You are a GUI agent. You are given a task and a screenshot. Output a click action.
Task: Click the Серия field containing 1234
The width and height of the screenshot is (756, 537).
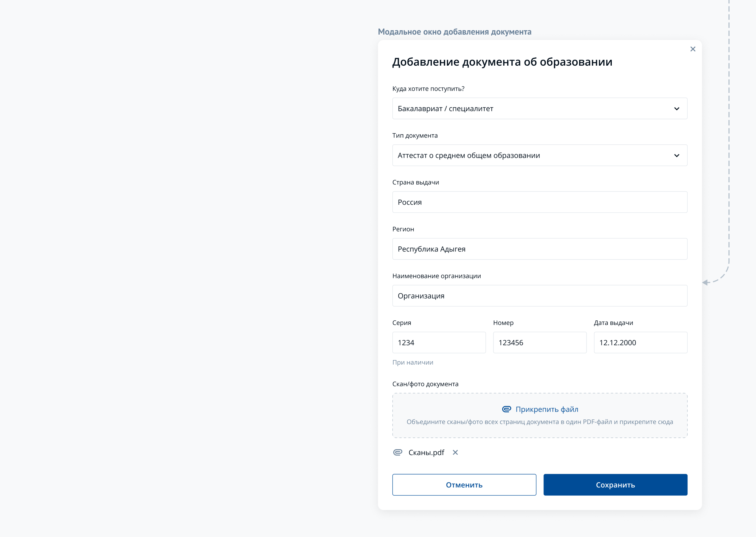click(439, 343)
